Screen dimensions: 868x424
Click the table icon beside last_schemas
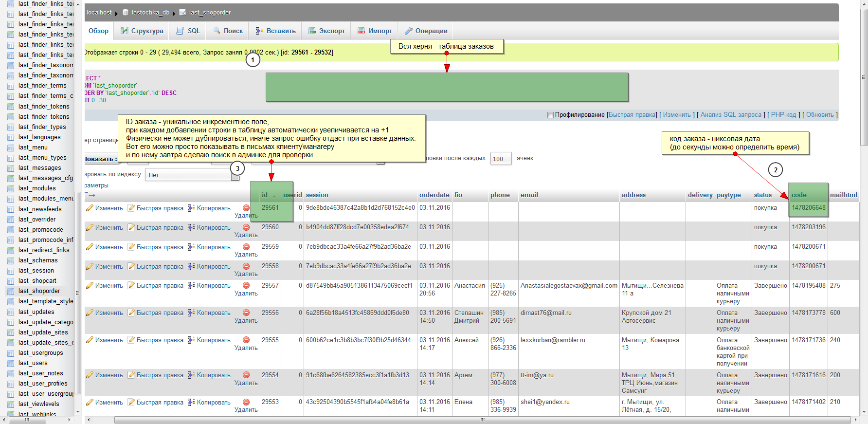[x=11, y=260]
